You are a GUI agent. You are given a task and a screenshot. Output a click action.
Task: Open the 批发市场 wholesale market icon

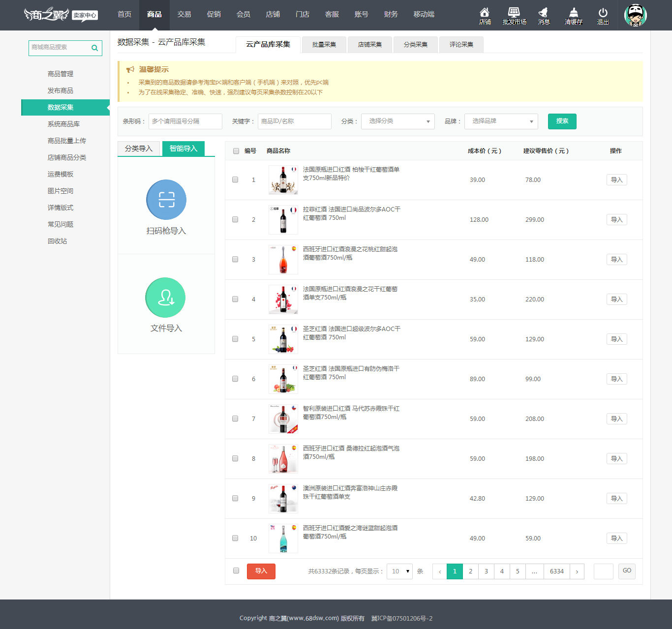(514, 16)
